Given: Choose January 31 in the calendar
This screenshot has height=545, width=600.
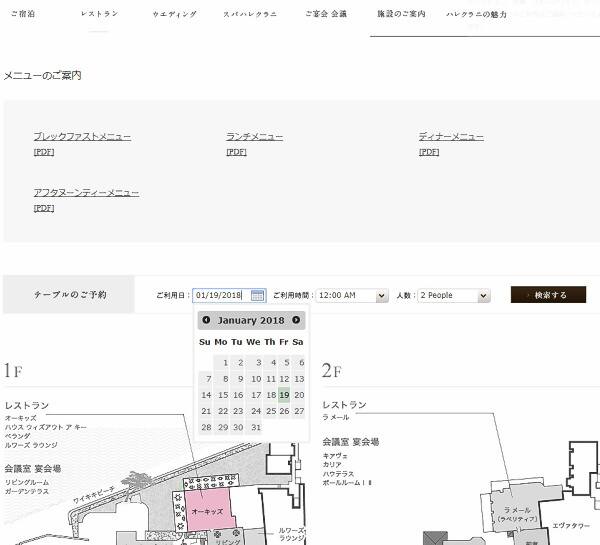Looking at the screenshot, I should point(255,427).
